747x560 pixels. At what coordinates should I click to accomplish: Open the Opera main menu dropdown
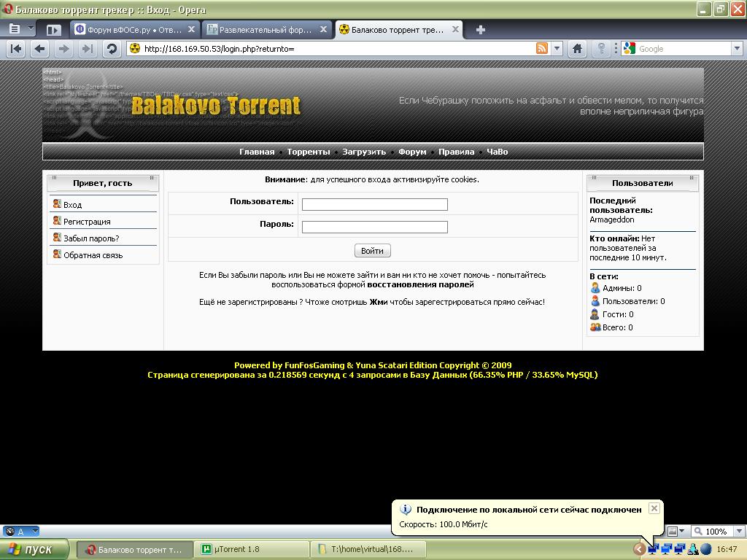(20, 29)
